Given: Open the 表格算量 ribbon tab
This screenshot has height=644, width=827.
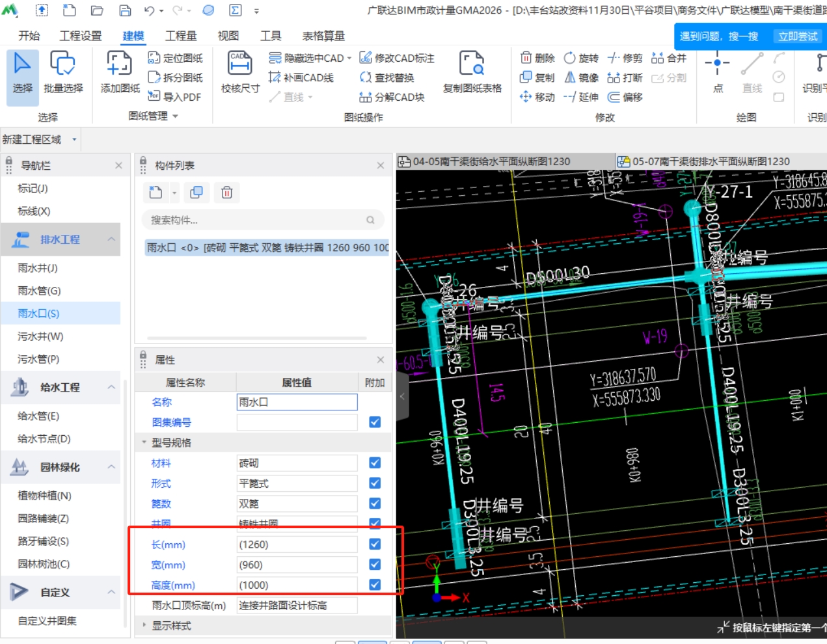Looking at the screenshot, I should tap(323, 36).
